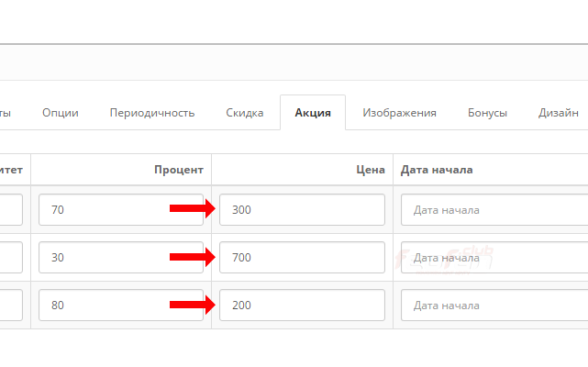Focus the Цена field showing 200
Image resolution: width=588 pixels, height=367 pixels.
click(302, 306)
